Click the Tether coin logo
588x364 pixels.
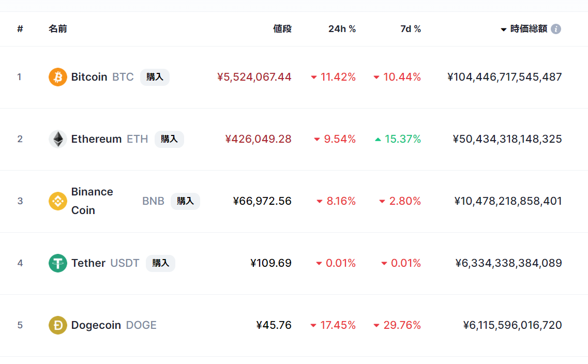(x=57, y=263)
